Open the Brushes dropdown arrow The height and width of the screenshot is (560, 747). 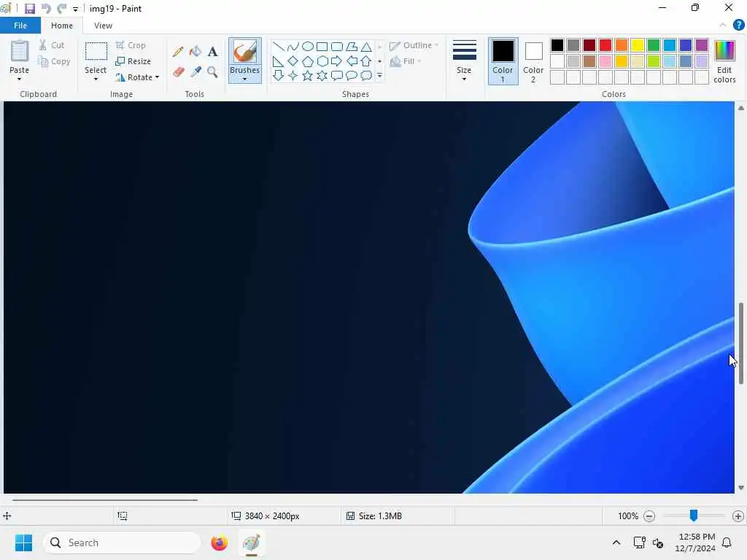pyautogui.click(x=245, y=79)
